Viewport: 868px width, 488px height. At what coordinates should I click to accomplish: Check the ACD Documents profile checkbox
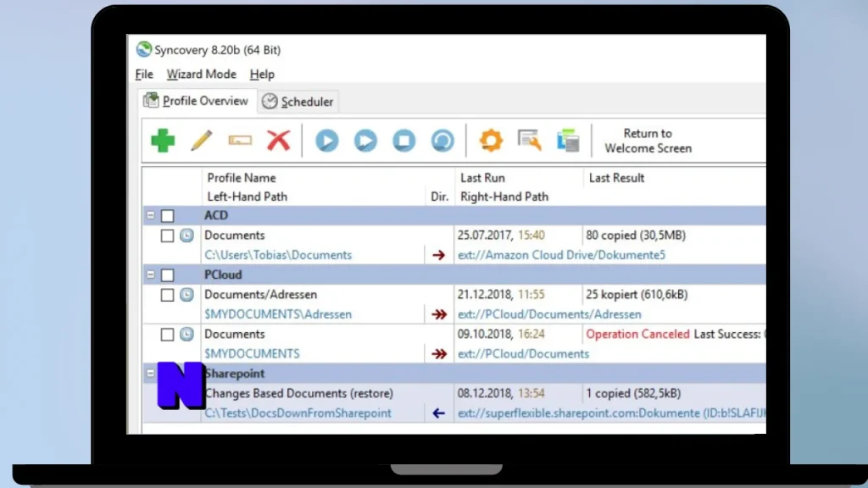point(167,236)
